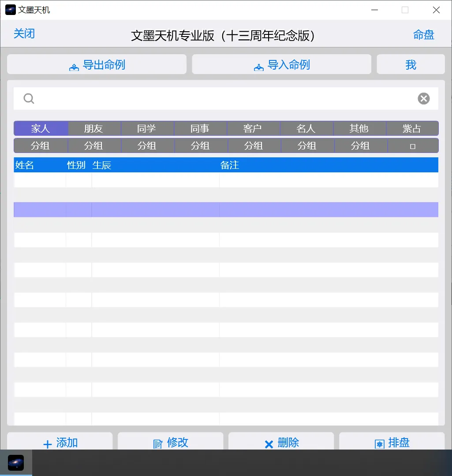
Task: Select the 家人 category tab
Action: click(41, 128)
